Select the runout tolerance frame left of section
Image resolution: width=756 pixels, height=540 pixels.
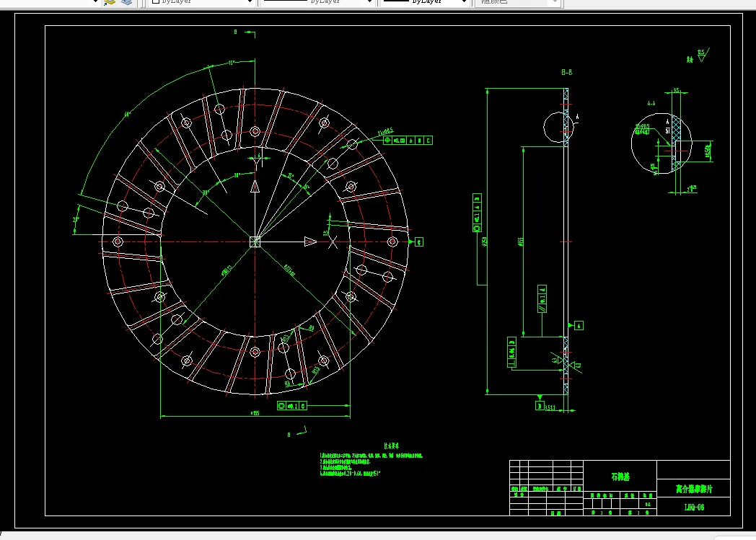[477, 213]
